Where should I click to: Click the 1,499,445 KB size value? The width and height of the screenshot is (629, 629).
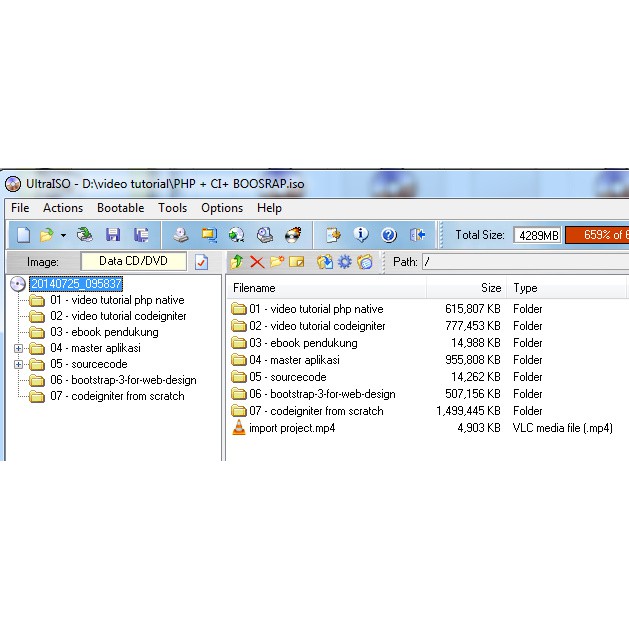click(468, 411)
